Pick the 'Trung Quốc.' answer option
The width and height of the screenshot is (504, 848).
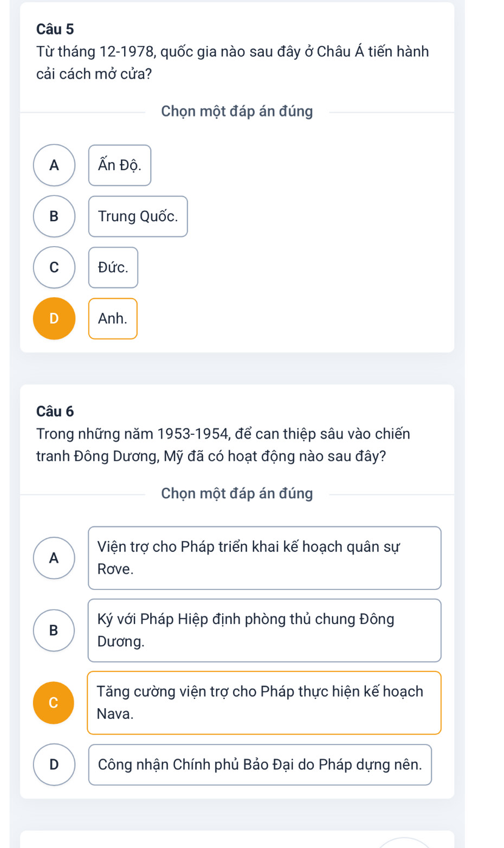138,216
